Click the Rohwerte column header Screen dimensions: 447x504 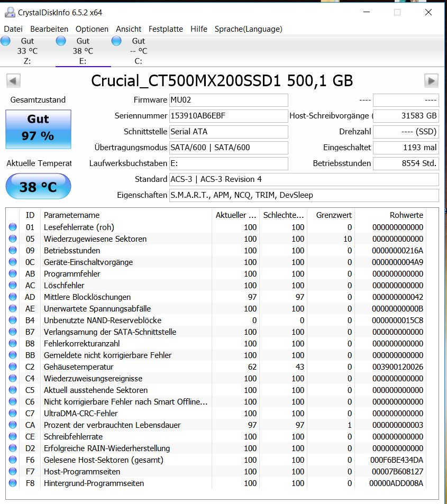pyautogui.click(x=390, y=215)
